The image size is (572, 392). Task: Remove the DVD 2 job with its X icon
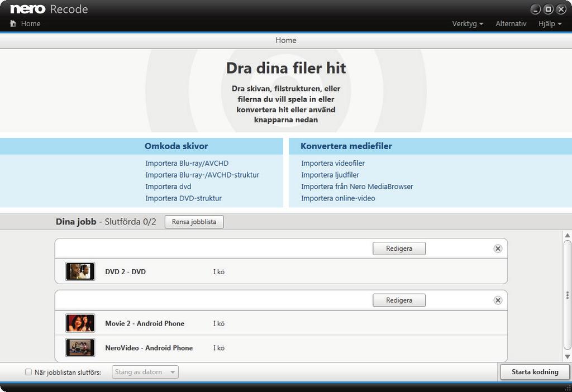[498, 248]
